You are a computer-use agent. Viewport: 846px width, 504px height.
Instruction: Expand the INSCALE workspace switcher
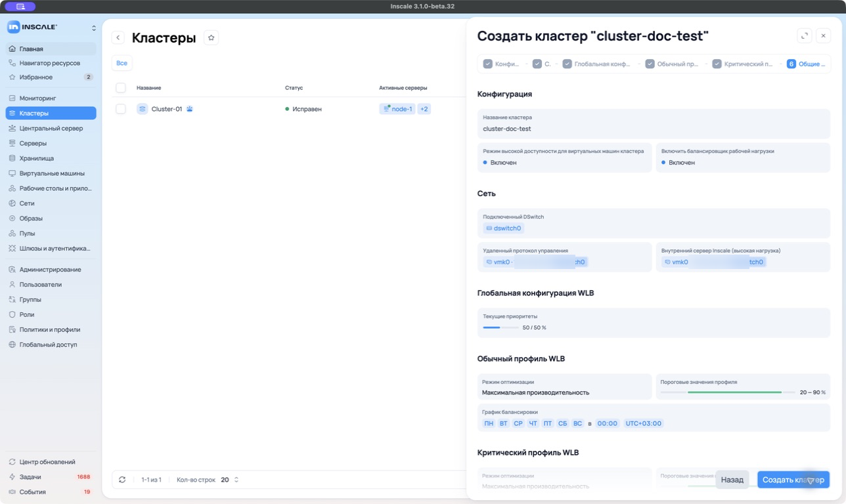click(x=93, y=28)
